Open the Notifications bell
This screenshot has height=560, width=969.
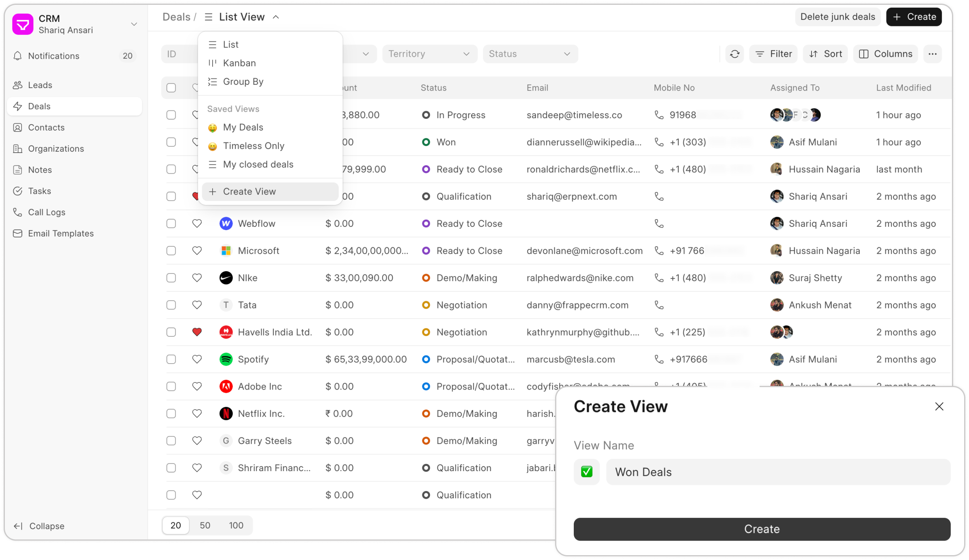point(54,56)
